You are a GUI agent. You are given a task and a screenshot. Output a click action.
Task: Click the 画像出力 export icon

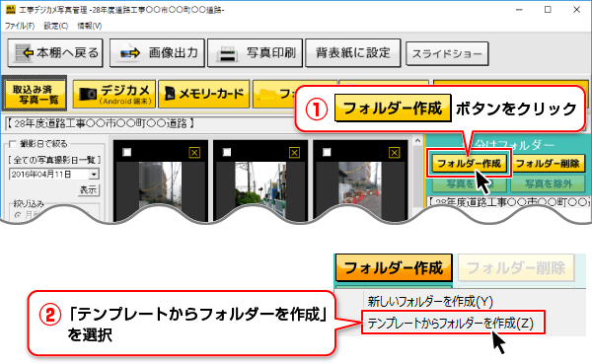pos(130,53)
